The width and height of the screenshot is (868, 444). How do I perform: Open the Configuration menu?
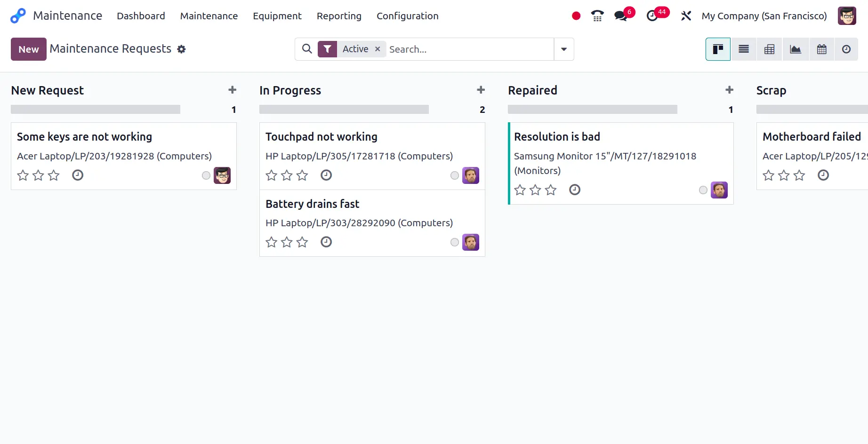[x=407, y=16]
